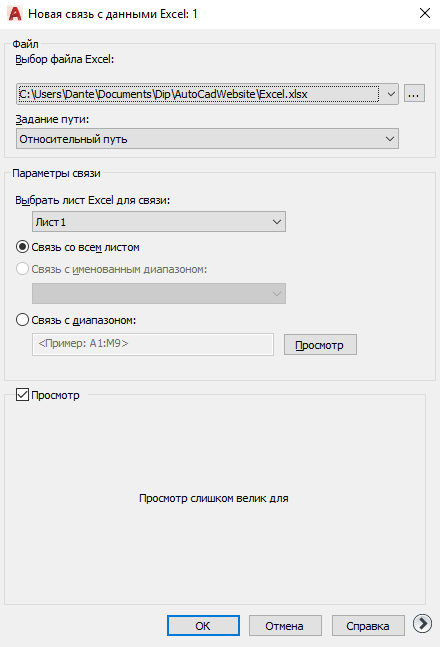Close the Excel data link dialog
The height and width of the screenshot is (647, 440).
pyautogui.click(x=425, y=13)
